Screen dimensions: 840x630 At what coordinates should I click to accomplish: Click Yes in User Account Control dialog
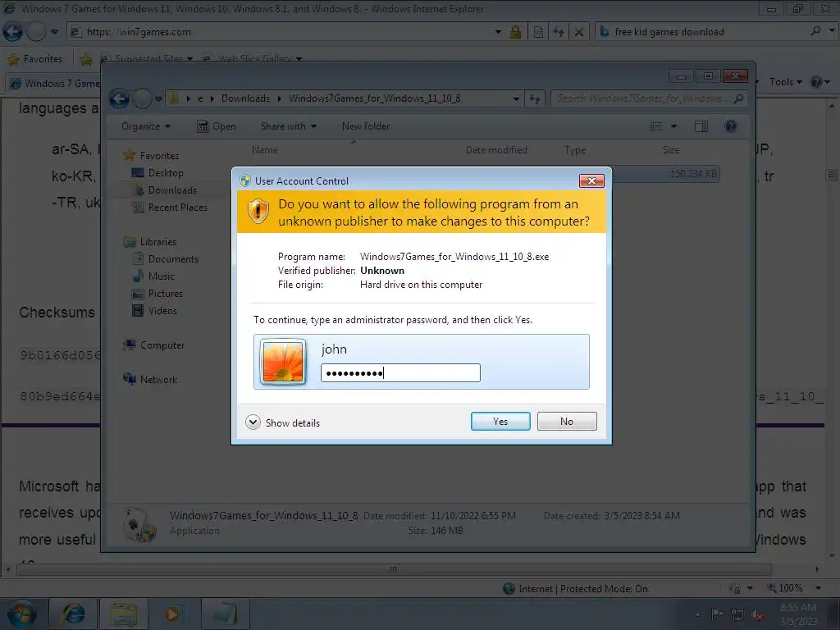[500, 421]
